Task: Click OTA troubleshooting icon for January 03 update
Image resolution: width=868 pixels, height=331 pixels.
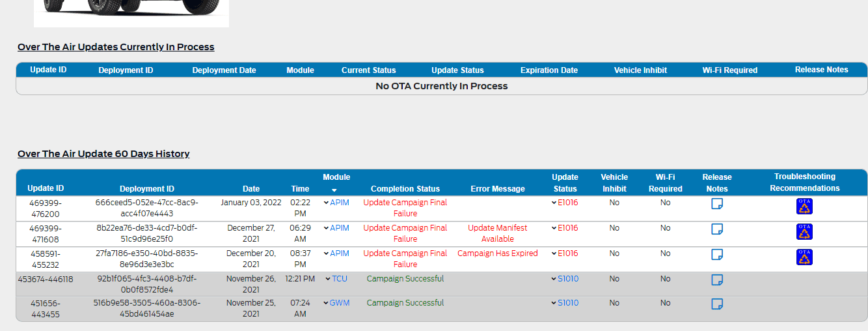Action: [x=804, y=207]
